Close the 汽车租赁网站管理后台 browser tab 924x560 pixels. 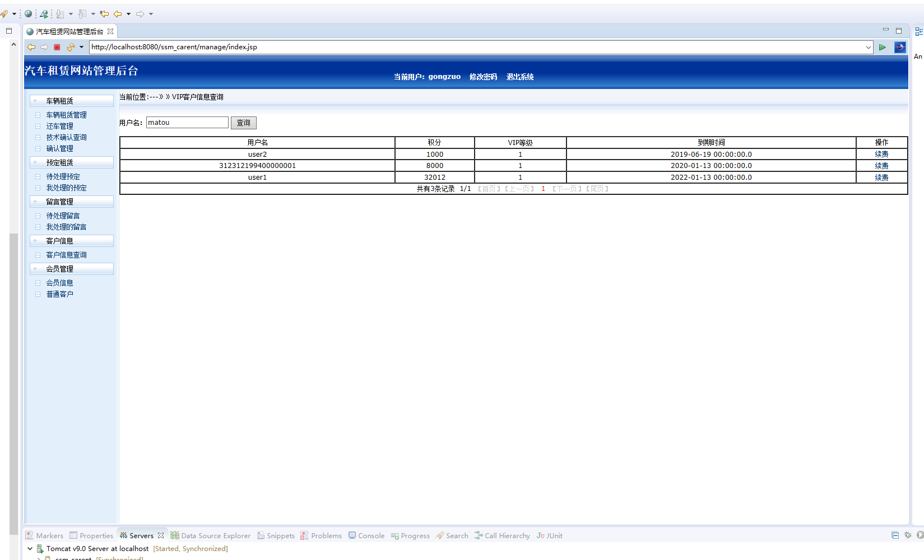(x=110, y=31)
